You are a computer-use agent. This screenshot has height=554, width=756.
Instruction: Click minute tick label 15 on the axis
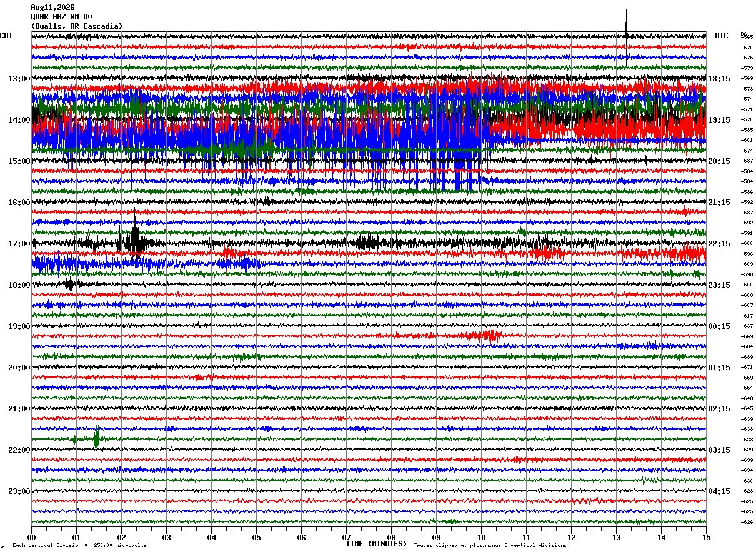706,537
